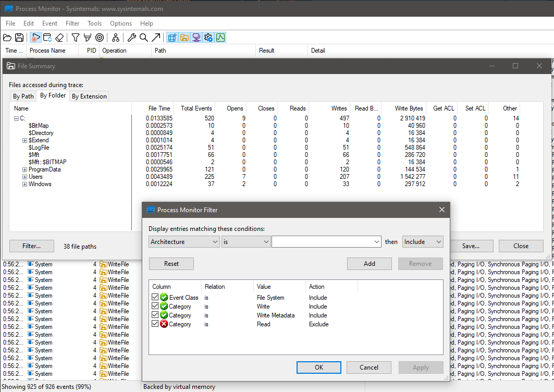The width and height of the screenshot is (554, 392).
Task: Open the Event menu
Action: coord(50,23)
